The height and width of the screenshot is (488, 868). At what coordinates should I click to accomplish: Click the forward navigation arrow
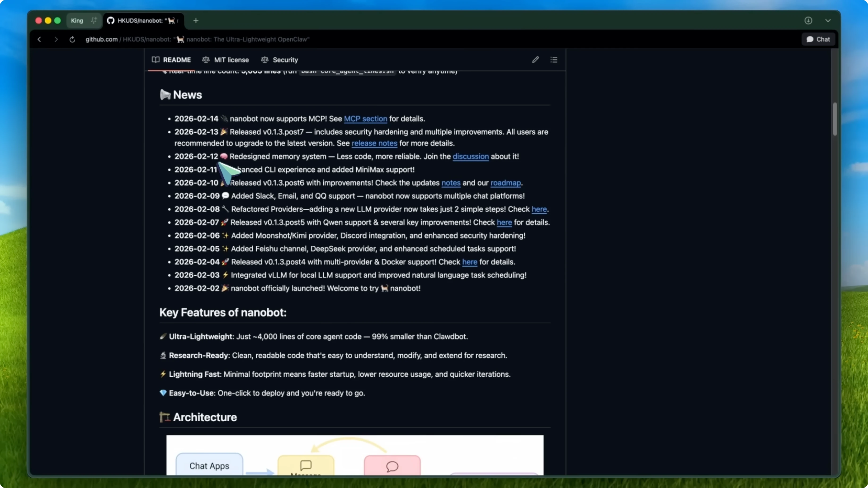coord(56,39)
